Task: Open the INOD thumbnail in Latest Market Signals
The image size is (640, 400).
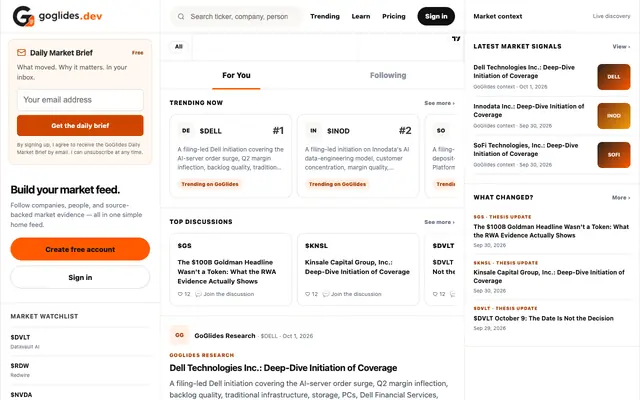Action: pyautogui.click(x=613, y=116)
